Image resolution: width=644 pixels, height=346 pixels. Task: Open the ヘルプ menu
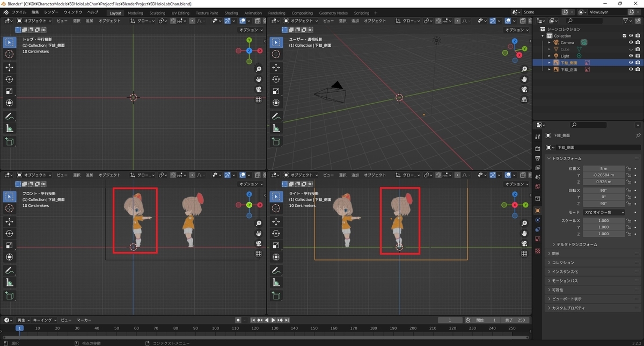(x=92, y=12)
